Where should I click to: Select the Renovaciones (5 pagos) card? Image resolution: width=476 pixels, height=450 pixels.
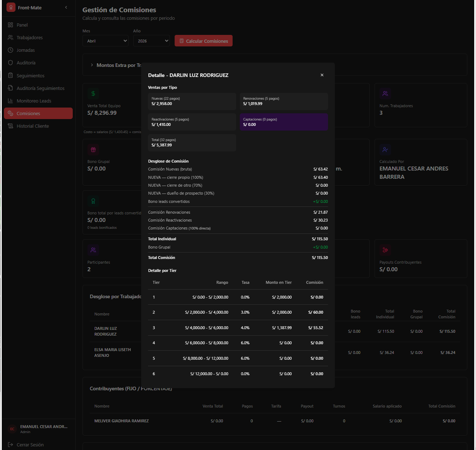[x=284, y=101]
